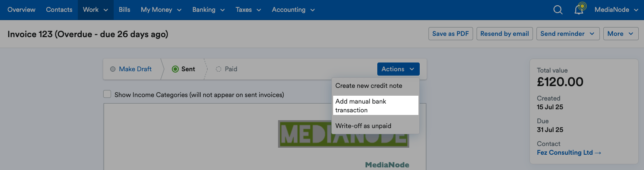Select the Make Draft status radio
This screenshot has width=644, height=170.
pyautogui.click(x=113, y=69)
